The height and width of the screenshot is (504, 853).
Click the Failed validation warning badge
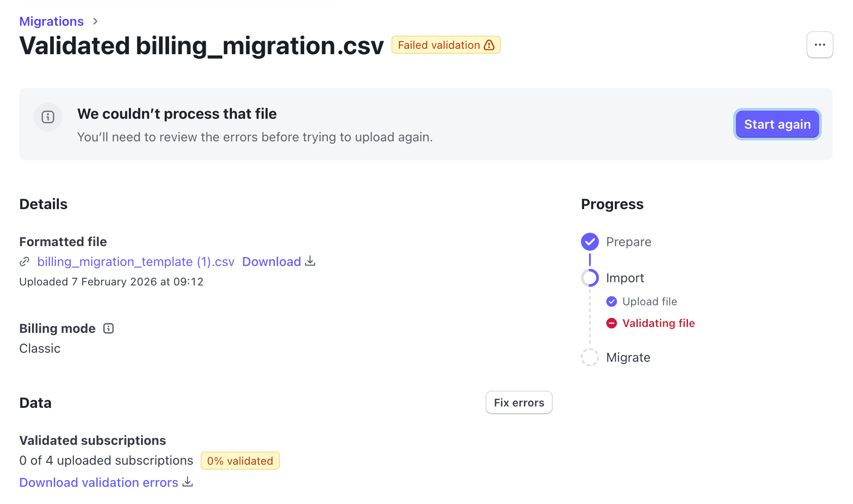pyautogui.click(x=446, y=45)
